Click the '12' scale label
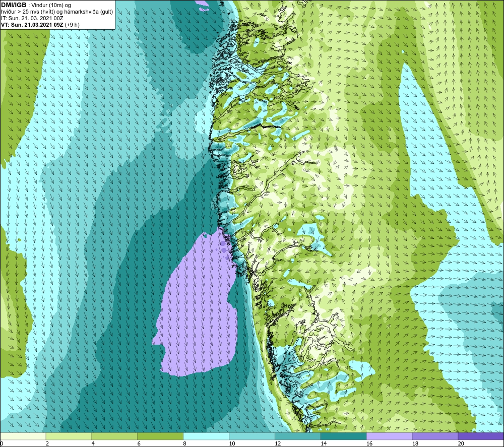This screenshot has height=447, width=504. coord(278,443)
